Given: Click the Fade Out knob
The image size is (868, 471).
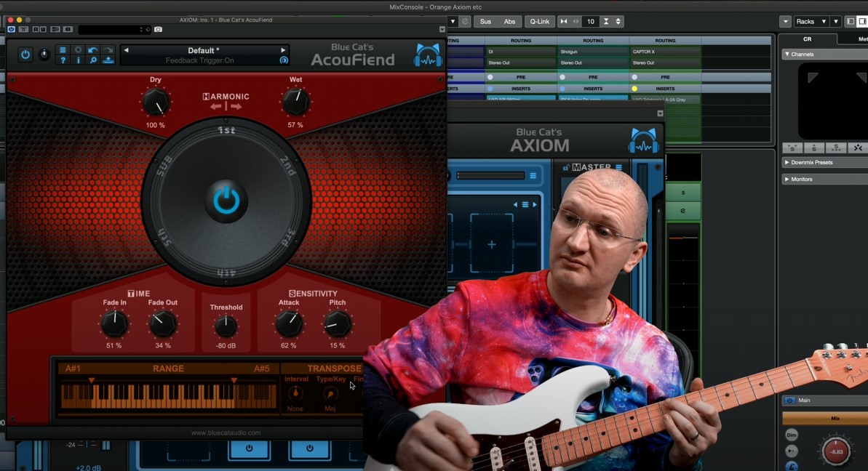Looking at the screenshot, I should pyautogui.click(x=163, y=324).
